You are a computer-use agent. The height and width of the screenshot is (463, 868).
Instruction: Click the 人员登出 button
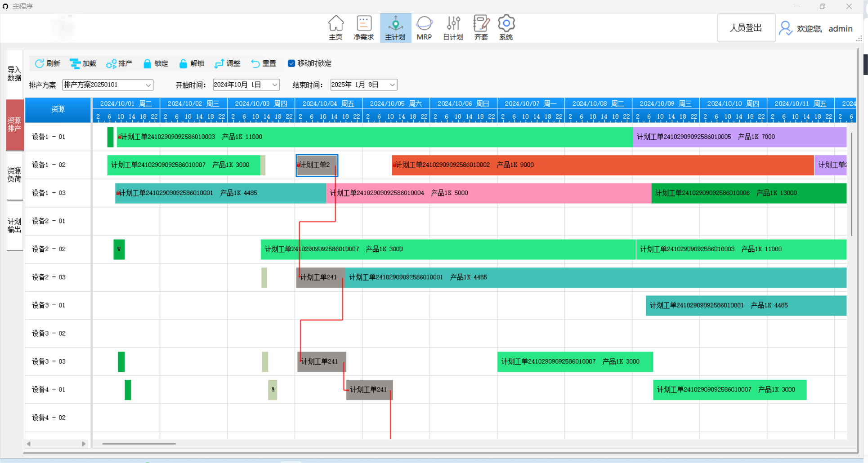tap(746, 28)
